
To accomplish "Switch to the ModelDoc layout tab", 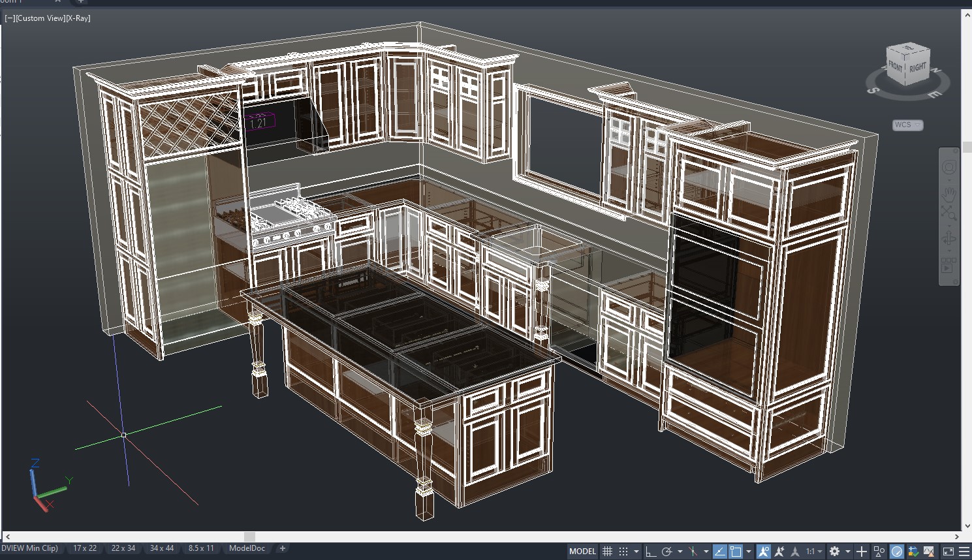I will (x=247, y=548).
